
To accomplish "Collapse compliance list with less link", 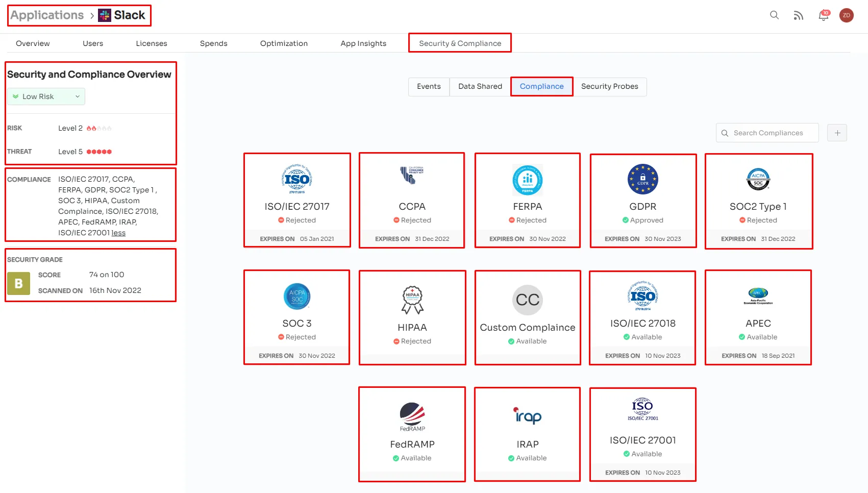I will point(118,233).
